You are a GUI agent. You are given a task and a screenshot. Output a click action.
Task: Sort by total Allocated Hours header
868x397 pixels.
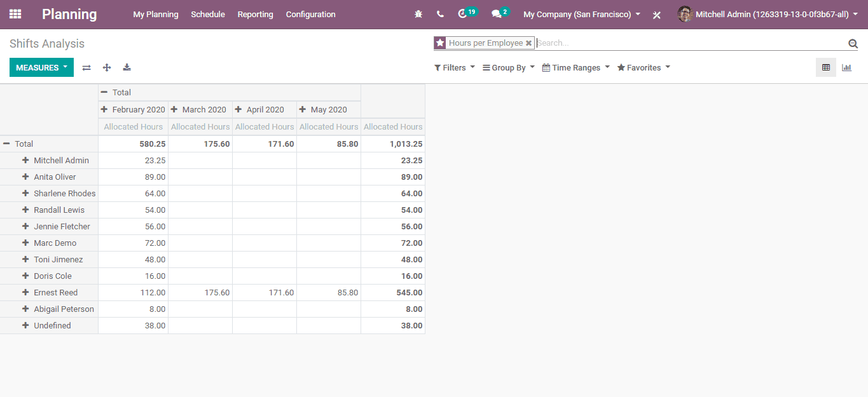pyautogui.click(x=392, y=126)
